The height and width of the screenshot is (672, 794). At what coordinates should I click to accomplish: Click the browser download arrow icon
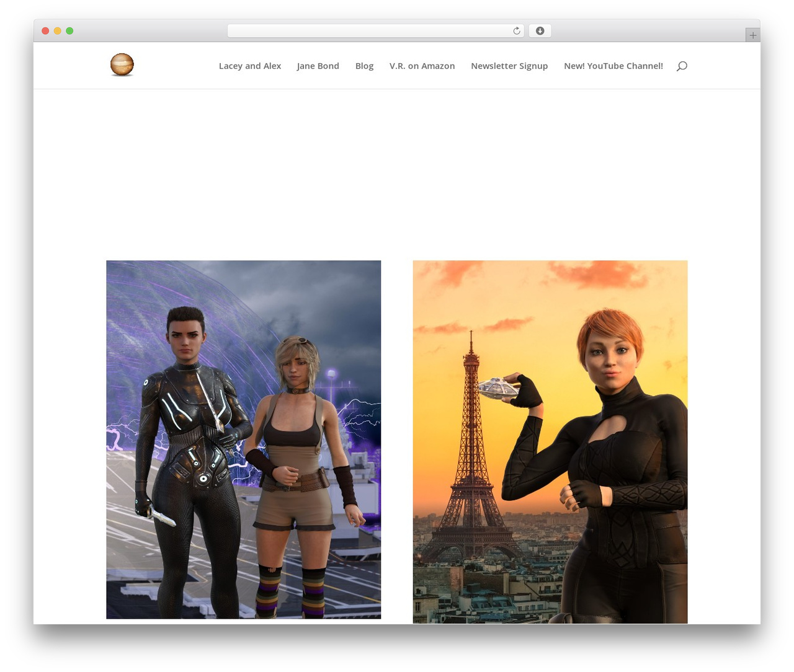point(540,31)
